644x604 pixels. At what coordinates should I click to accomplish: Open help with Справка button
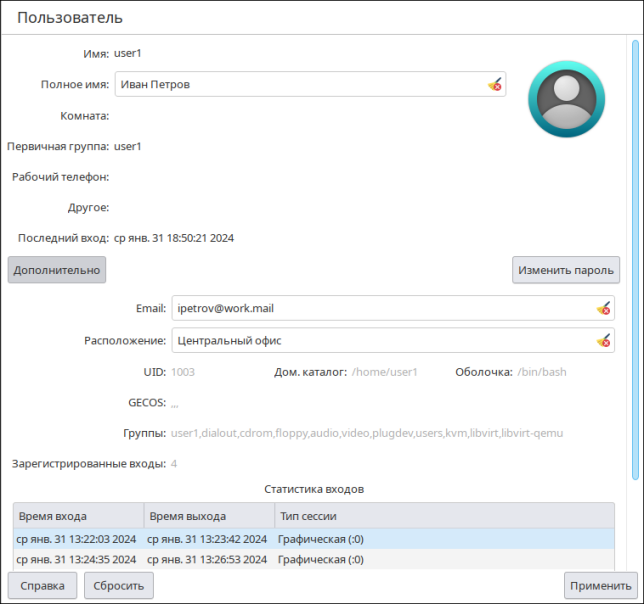(x=42, y=585)
